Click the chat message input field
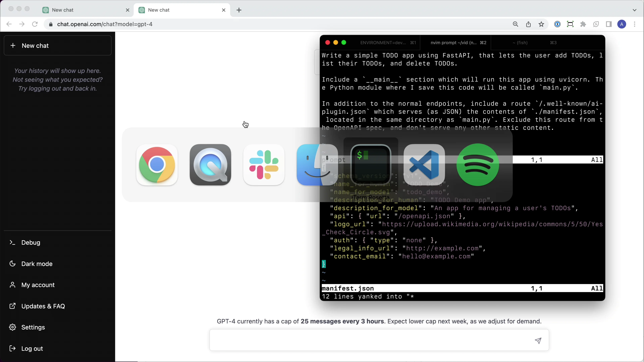The width and height of the screenshot is (644, 362). click(370, 340)
